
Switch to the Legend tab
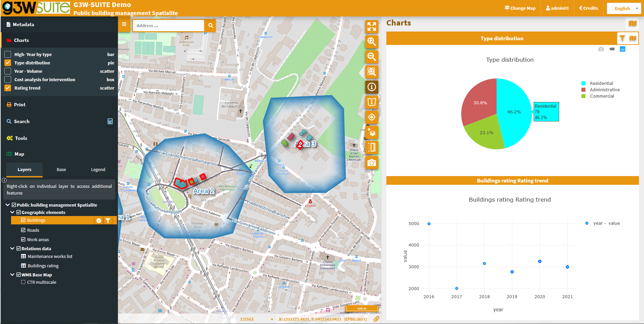pyautogui.click(x=98, y=170)
